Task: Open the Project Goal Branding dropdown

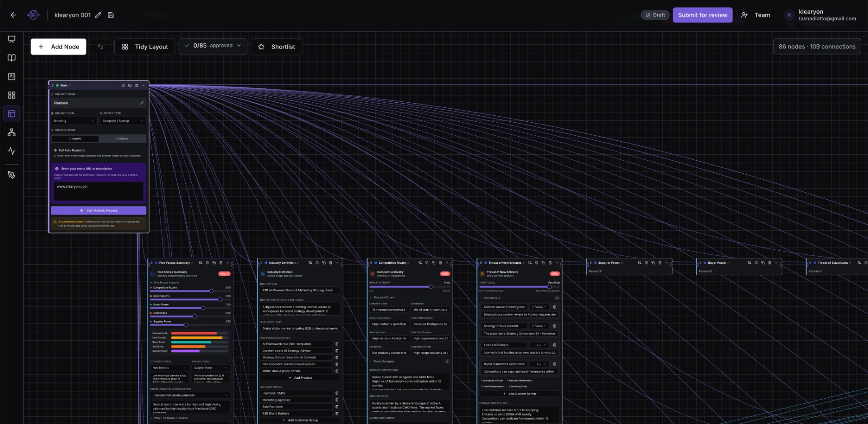Action: pyautogui.click(x=74, y=121)
